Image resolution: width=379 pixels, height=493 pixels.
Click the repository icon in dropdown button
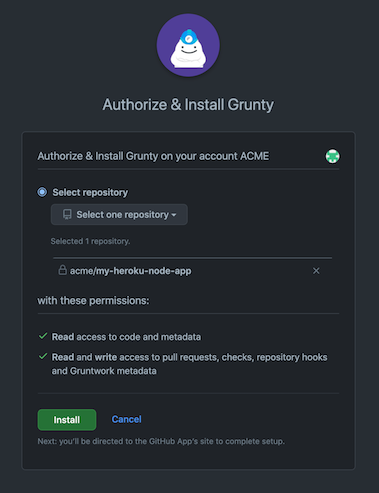[67, 214]
